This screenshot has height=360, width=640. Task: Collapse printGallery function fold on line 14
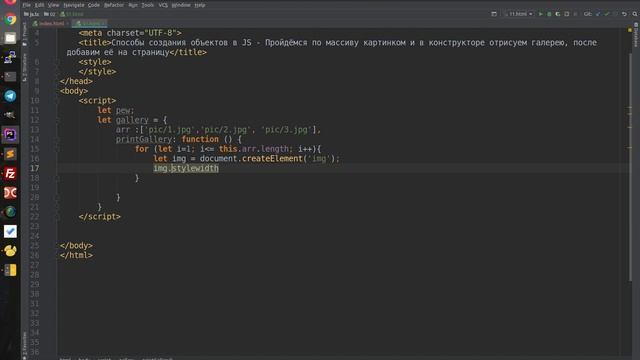click(x=58, y=140)
